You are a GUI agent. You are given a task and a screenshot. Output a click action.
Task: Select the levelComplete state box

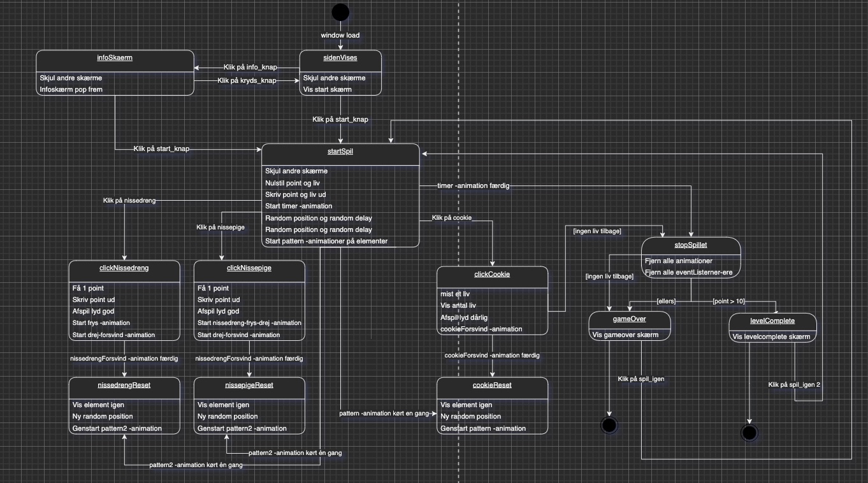pyautogui.click(x=772, y=327)
